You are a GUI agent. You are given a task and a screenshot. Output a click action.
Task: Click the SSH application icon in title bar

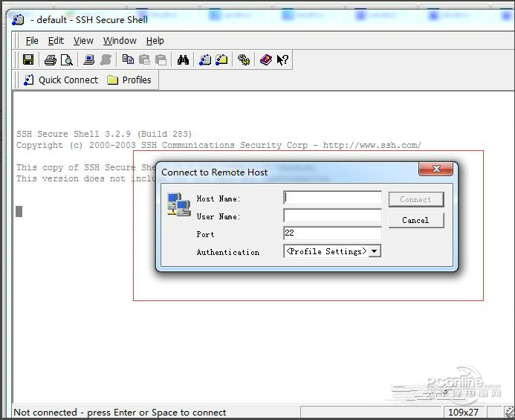click(x=18, y=20)
